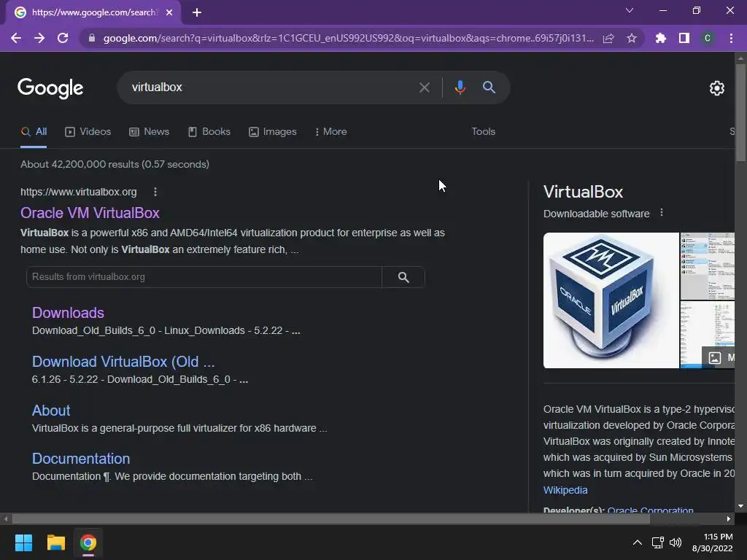Switch to Books results tab

tap(209, 132)
